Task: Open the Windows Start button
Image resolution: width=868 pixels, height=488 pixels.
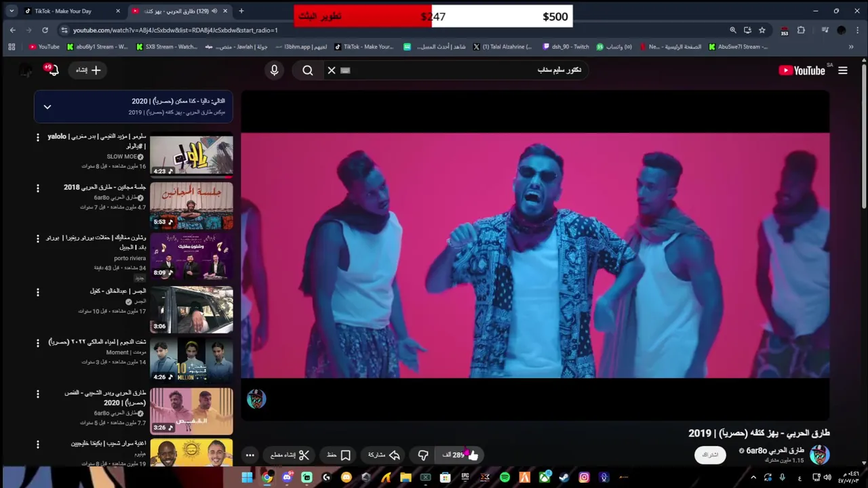Action: (248, 477)
